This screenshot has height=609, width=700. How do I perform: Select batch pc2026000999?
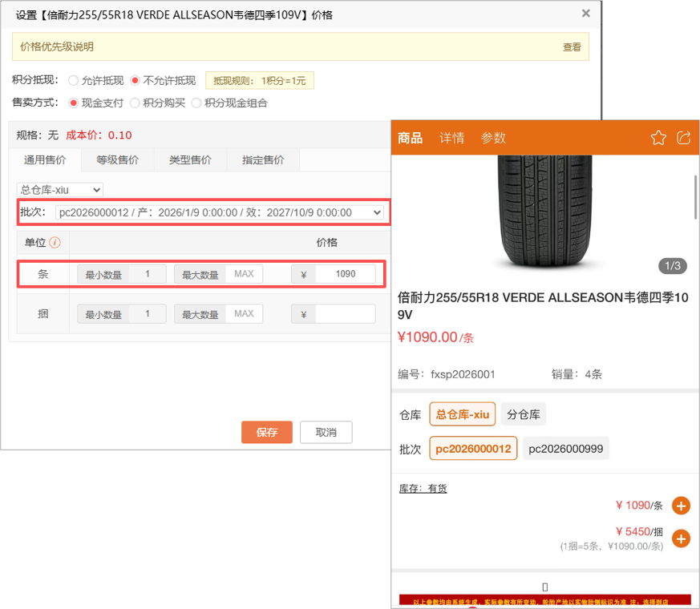(565, 448)
